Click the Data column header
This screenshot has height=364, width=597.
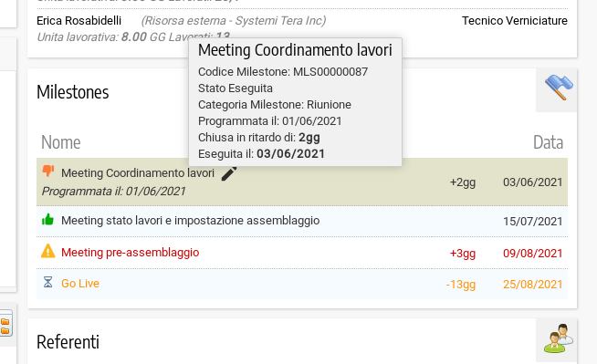tap(548, 142)
